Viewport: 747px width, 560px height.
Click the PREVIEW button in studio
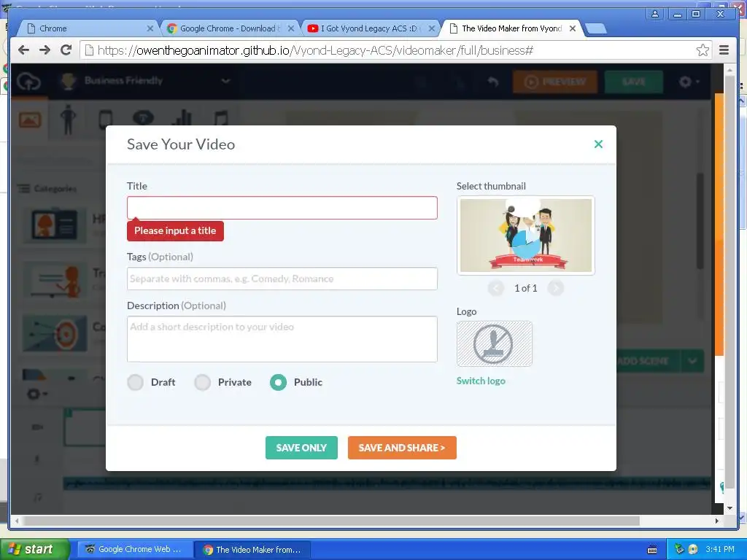click(x=555, y=82)
